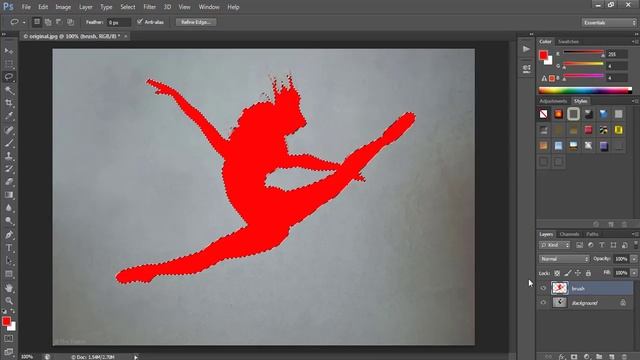Toggle type layer filter icon
The image size is (640, 360).
(602, 245)
